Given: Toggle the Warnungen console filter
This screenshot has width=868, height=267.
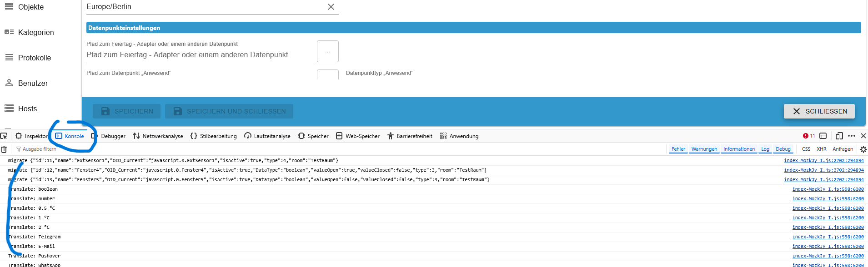Looking at the screenshot, I should coord(704,149).
